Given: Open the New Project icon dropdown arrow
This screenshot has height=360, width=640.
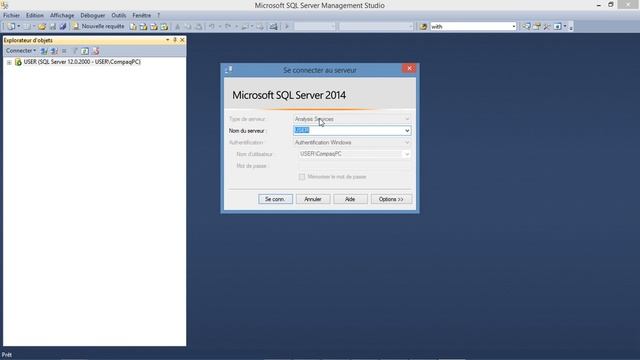Looking at the screenshot, I should click(x=19, y=27).
